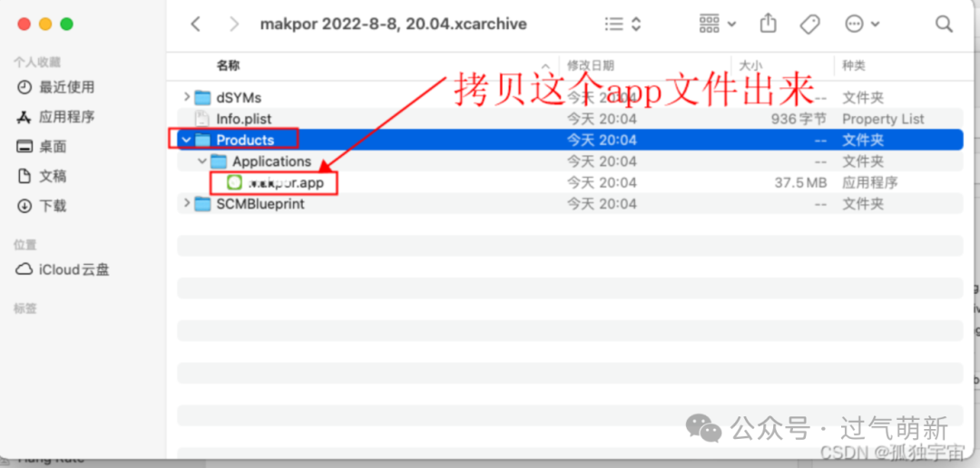Sort by the 大小 column header
The width and height of the screenshot is (980, 468).
(750, 65)
